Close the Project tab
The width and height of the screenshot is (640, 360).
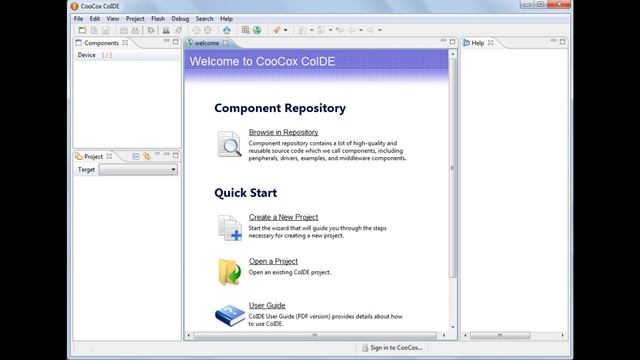click(109, 156)
